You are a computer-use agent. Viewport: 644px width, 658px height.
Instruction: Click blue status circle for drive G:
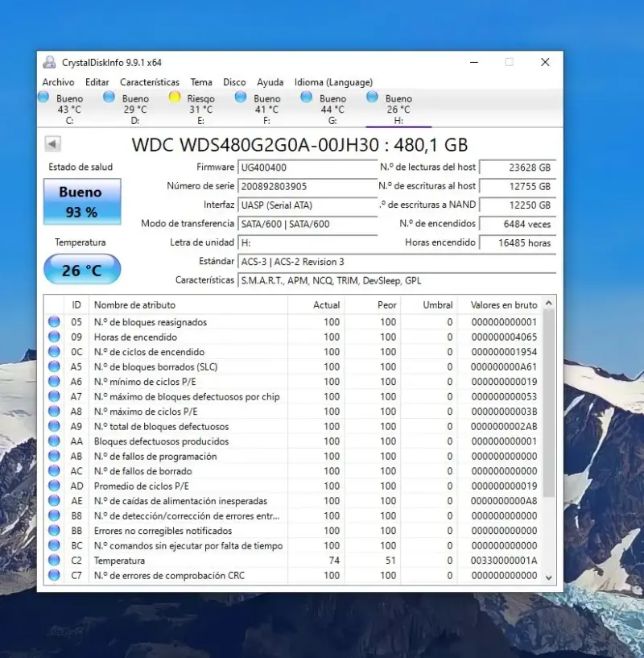(306, 97)
